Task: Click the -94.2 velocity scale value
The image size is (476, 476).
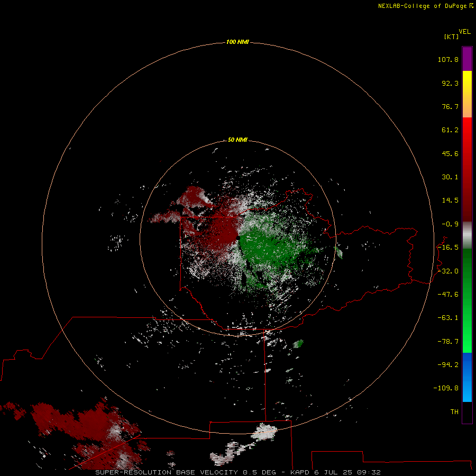Action: (448, 365)
